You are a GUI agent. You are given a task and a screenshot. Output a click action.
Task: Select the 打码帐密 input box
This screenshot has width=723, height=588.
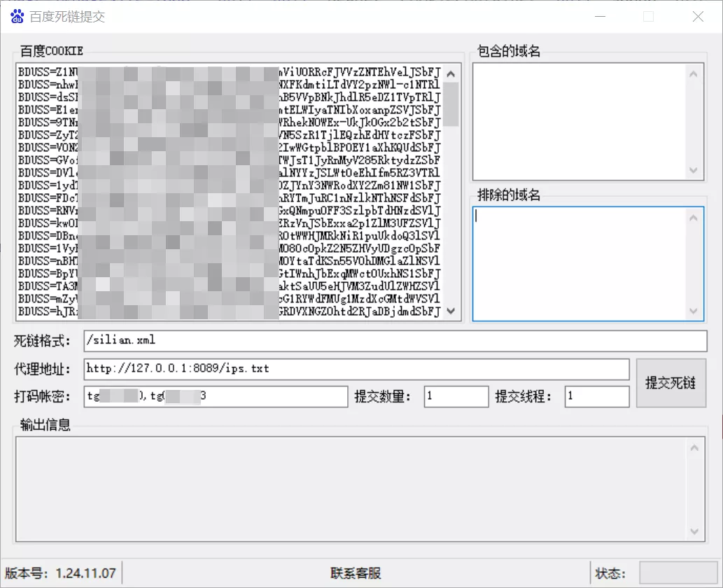pos(216,397)
